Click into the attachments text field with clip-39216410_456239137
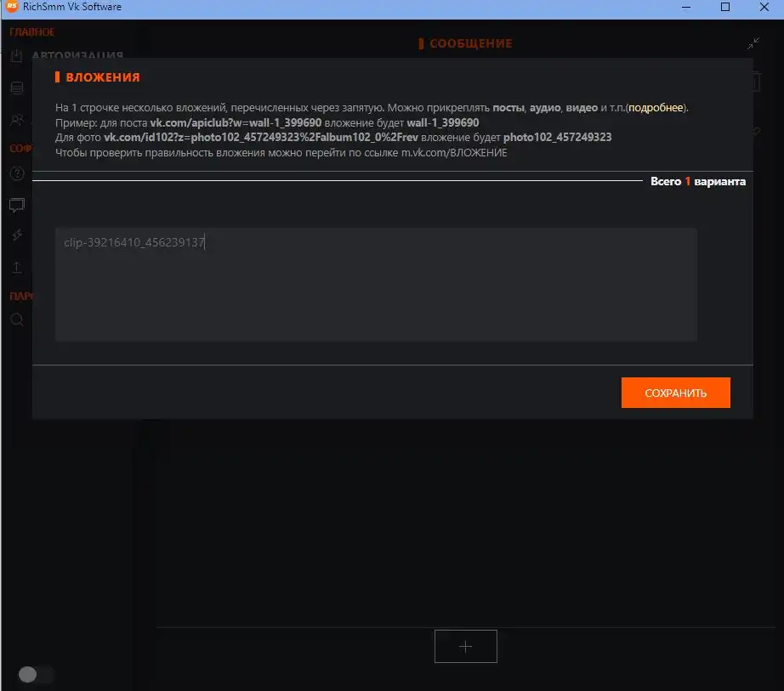The image size is (784, 691). (376, 284)
